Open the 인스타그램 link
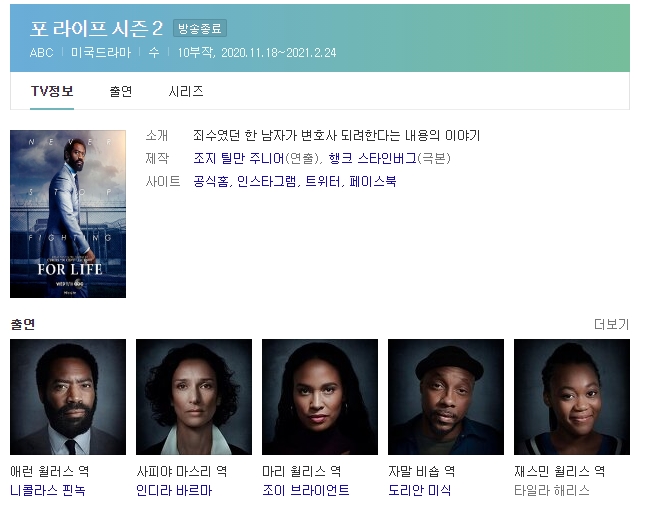 tap(267, 182)
